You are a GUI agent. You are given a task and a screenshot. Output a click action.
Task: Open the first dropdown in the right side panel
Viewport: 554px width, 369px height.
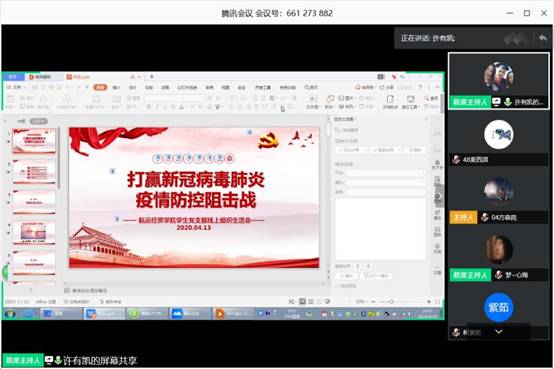pyautogui.click(x=351, y=150)
